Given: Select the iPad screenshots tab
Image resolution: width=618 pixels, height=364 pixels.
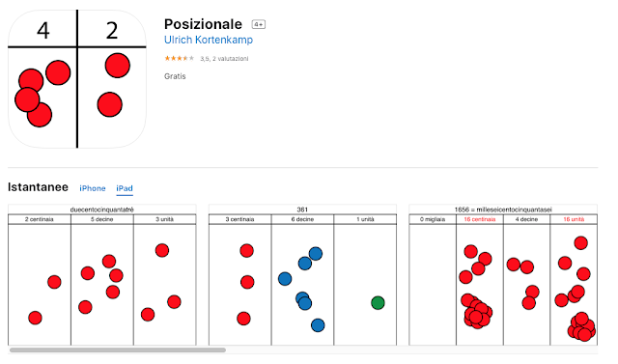Looking at the screenshot, I should (125, 188).
